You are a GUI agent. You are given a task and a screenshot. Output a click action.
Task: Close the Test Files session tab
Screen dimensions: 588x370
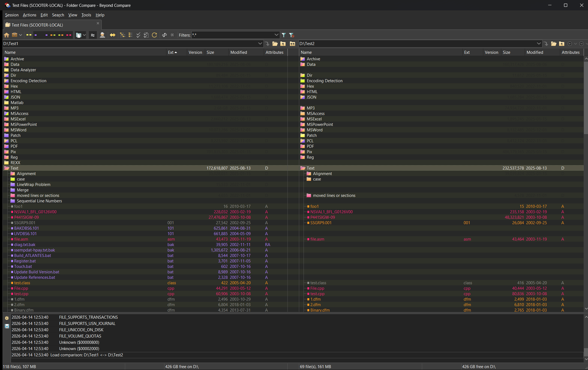point(98,23)
